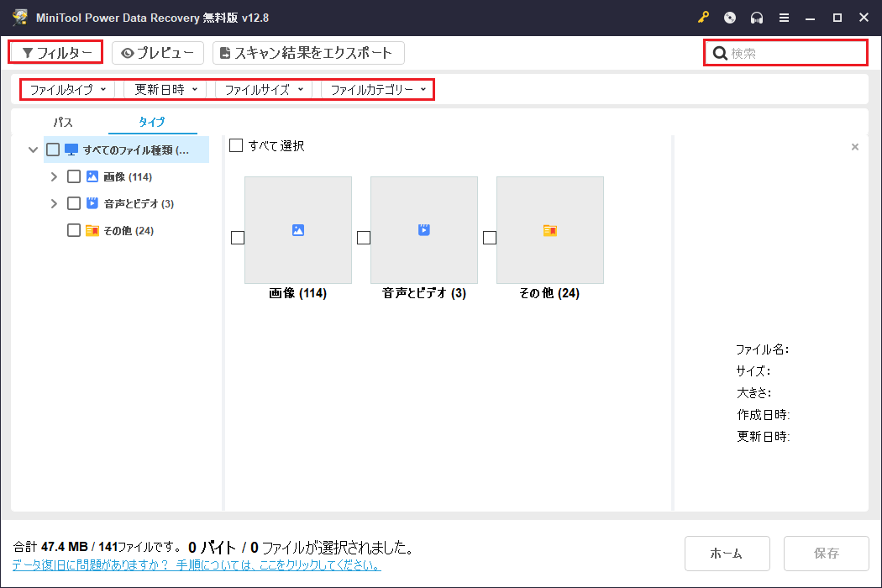Select the タイプ tab
The height and width of the screenshot is (588, 882).
pos(150,122)
